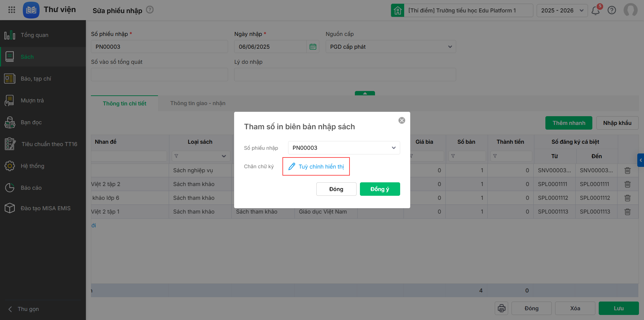Close the print parameters dialog with X
This screenshot has height=320, width=644.
[402, 121]
